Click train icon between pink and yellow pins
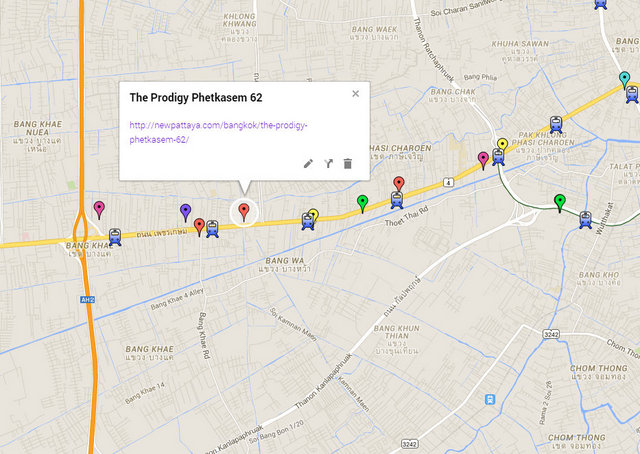 point(498,157)
